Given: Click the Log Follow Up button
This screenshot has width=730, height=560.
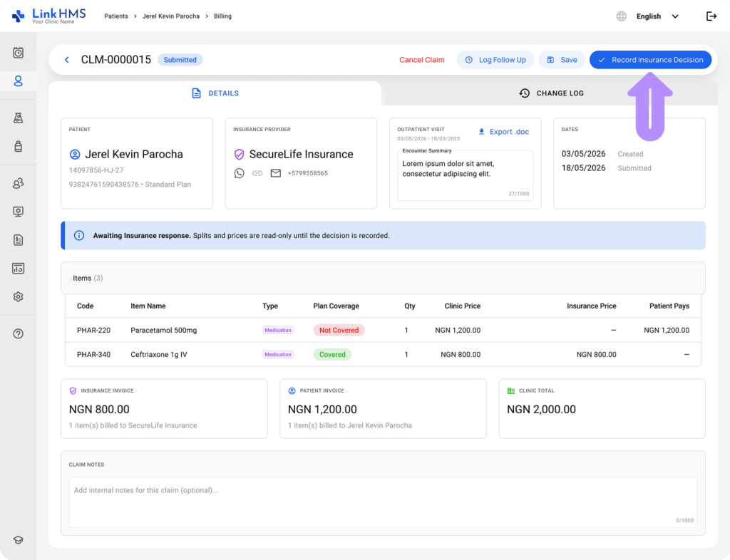Looking at the screenshot, I should (496, 60).
